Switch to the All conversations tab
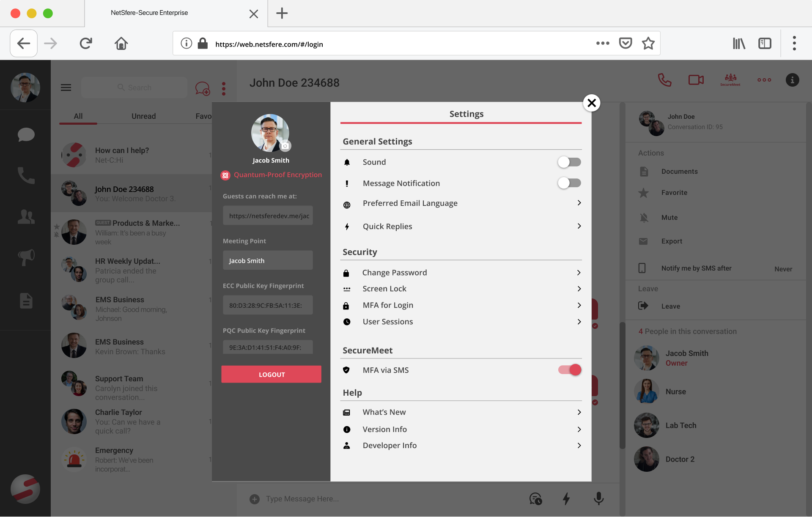The height and width of the screenshot is (517, 812). click(78, 116)
